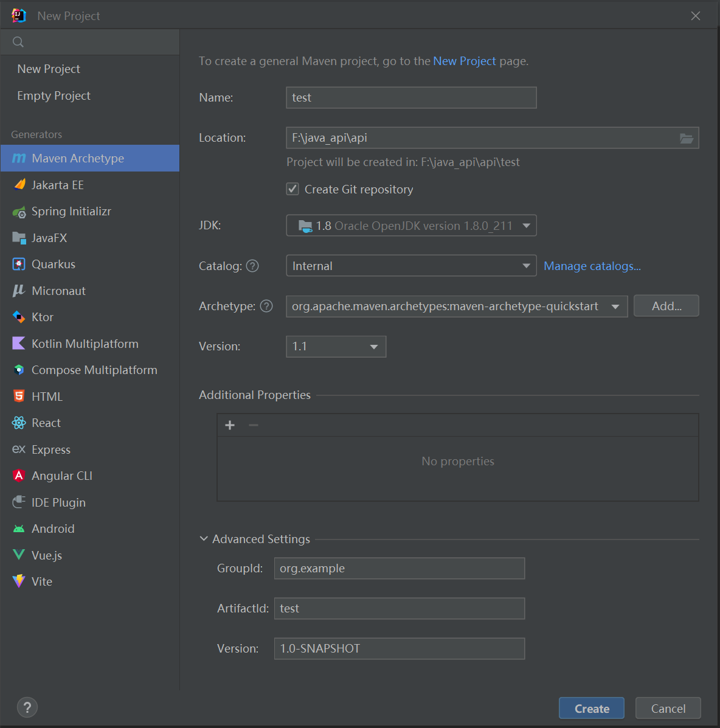The image size is (720, 728).
Task: Click the Spring Initializr leaf icon
Action: [x=19, y=212]
